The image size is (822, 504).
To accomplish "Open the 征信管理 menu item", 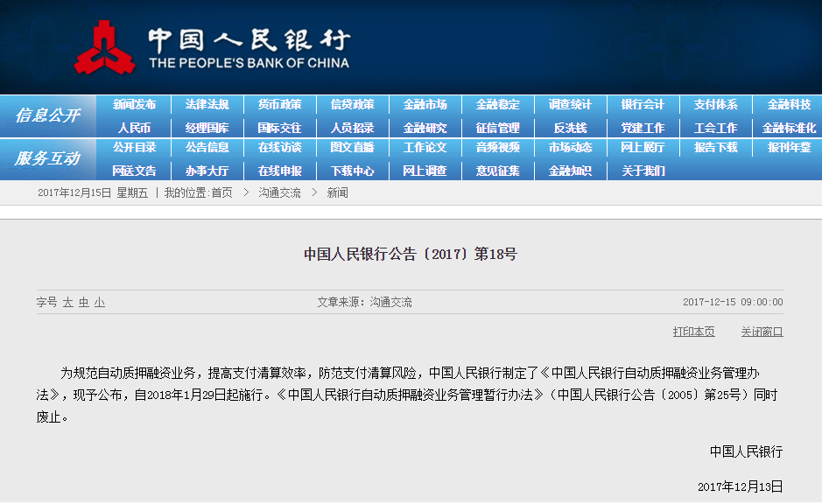I will (x=497, y=128).
